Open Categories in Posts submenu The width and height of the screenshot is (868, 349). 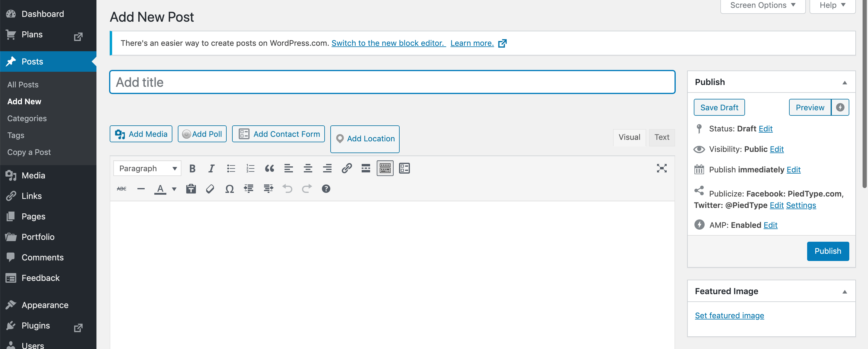pos(27,118)
